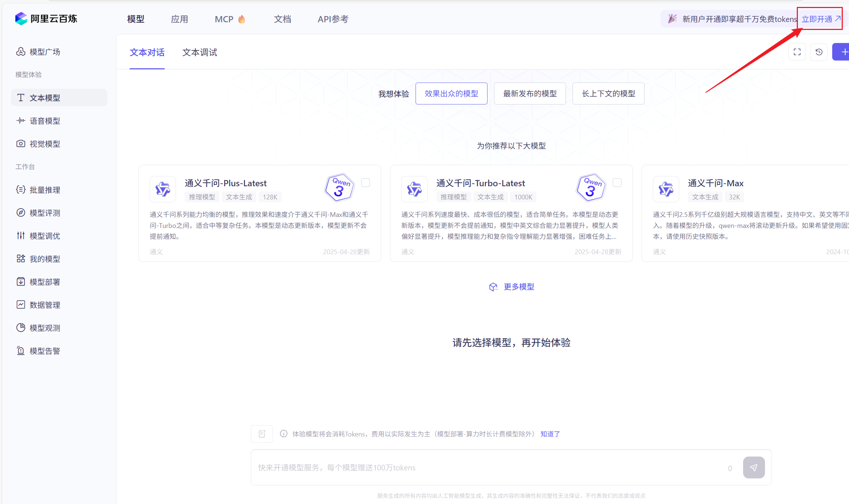Click the 32K tag on 通义千问-Max card

734,197
